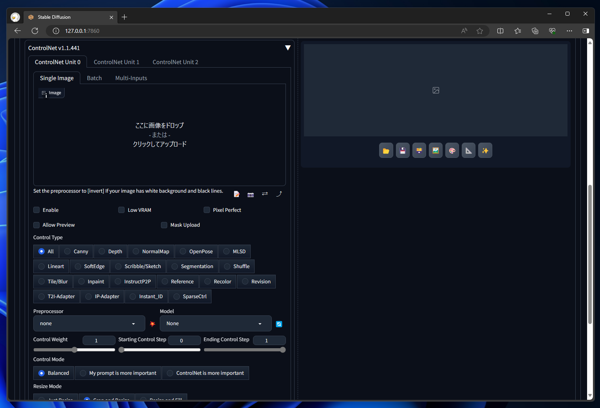This screenshot has height=408, width=600.
Task: Select OpenPose control type
Action: [196, 251]
